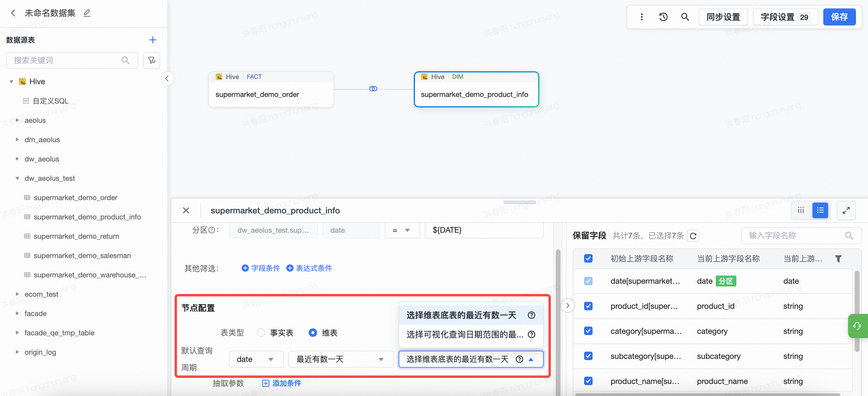Toggle the select-all fields header checkbox
The height and width of the screenshot is (396, 868).
pos(588,258)
